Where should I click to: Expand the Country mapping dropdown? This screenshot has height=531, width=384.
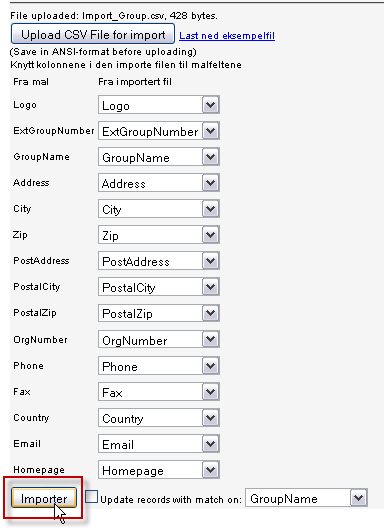click(x=159, y=418)
